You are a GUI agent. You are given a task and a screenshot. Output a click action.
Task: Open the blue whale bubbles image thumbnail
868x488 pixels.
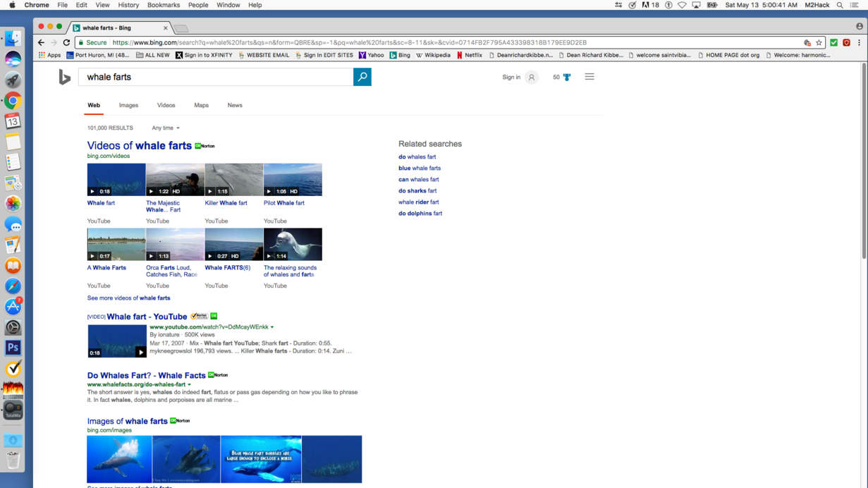(x=261, y=459)
